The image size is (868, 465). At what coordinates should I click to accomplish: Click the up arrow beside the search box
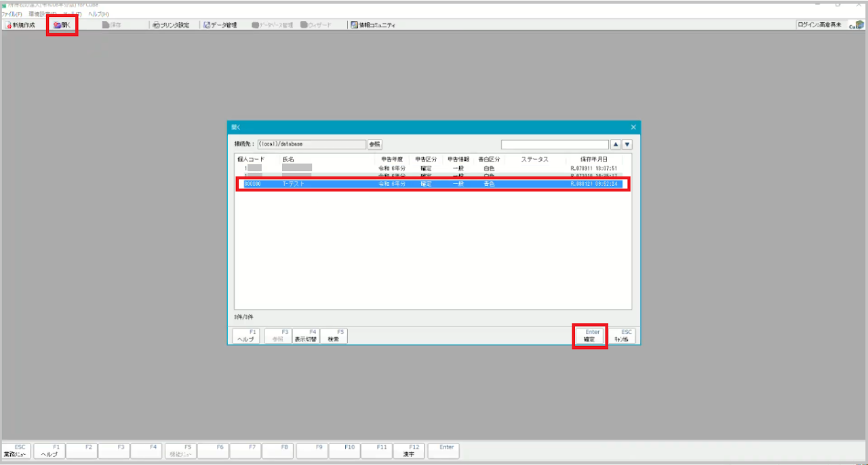[x=616, y=145]
